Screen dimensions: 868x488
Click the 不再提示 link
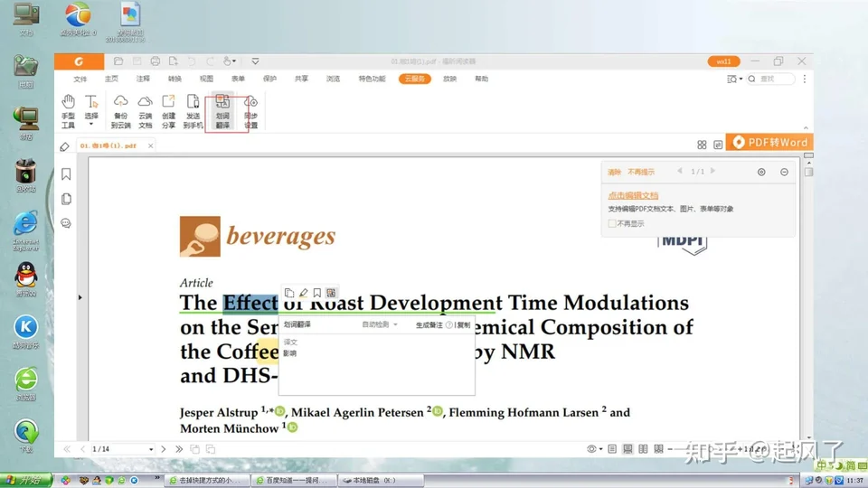(641, 172)
